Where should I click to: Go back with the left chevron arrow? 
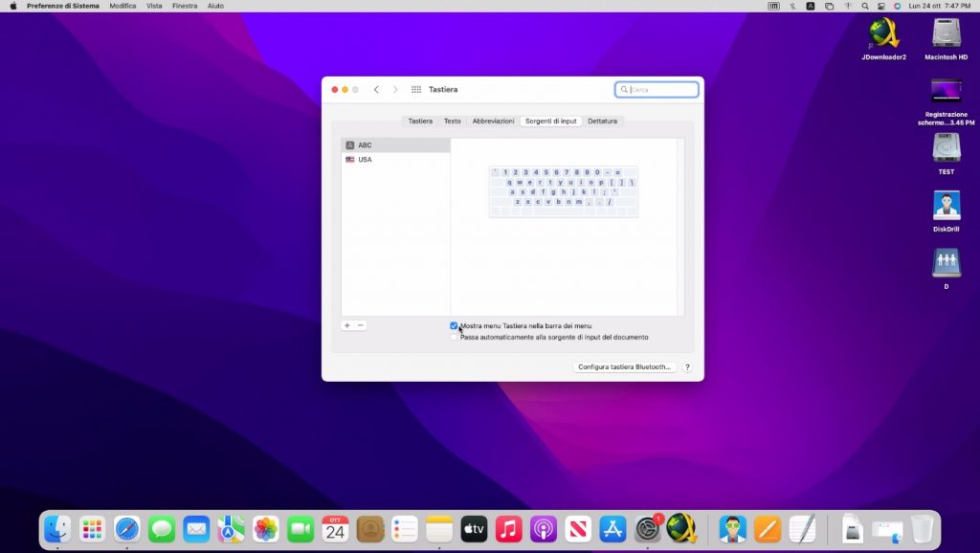[x=376, y=89]
